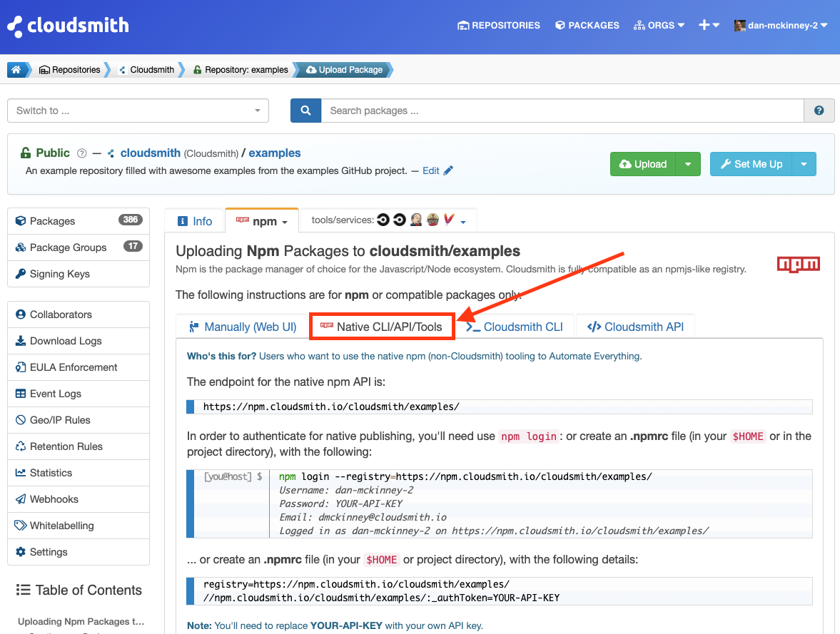Click the Upload Package breadcrumb
Screen dimensions: 840x634
pyautogui.click(x=345, y=70)
